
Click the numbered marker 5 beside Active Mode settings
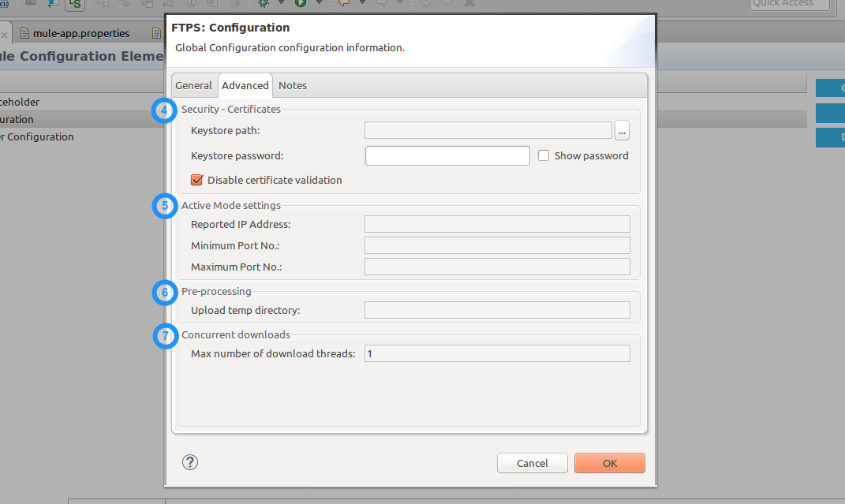[164, 207]
